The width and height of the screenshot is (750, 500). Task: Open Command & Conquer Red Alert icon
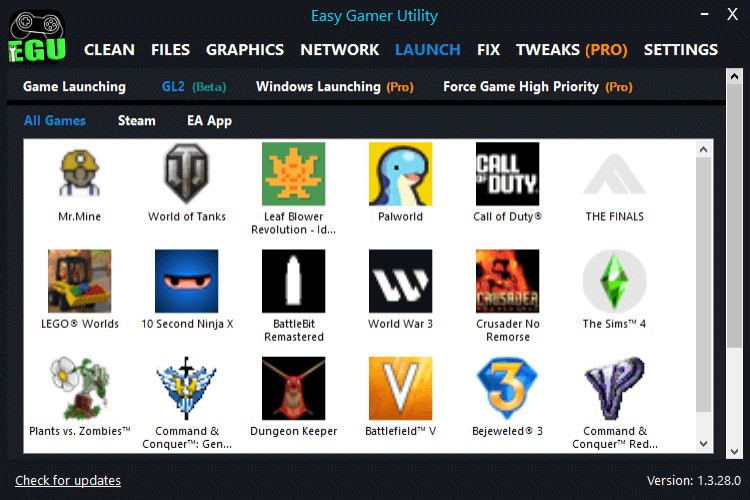(615, 388)
